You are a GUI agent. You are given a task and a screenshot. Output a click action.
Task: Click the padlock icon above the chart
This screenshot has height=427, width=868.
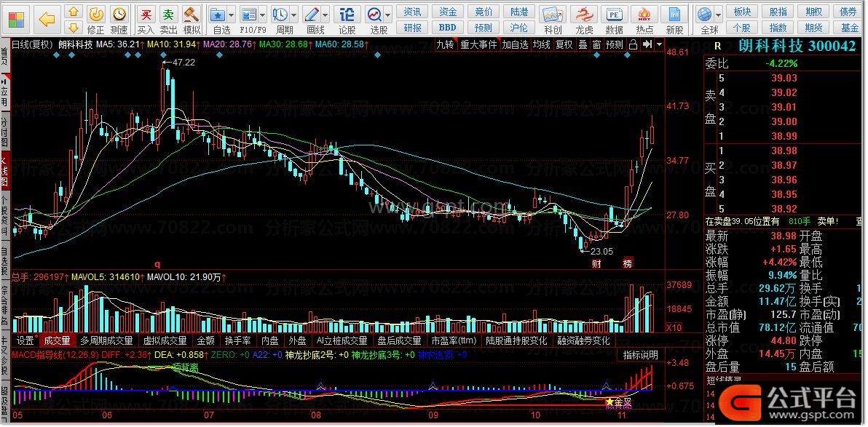633,45
